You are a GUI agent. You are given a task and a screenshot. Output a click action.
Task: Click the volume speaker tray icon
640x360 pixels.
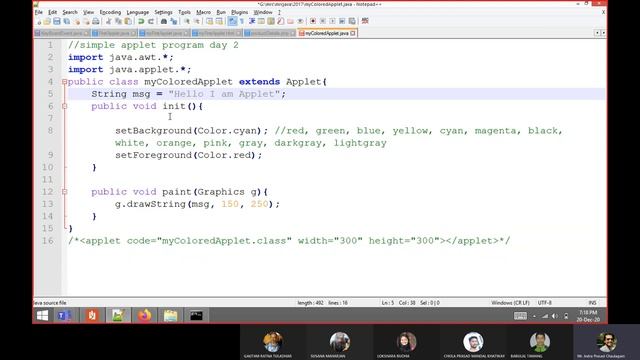pyautogui.click(x=555, y=316)
